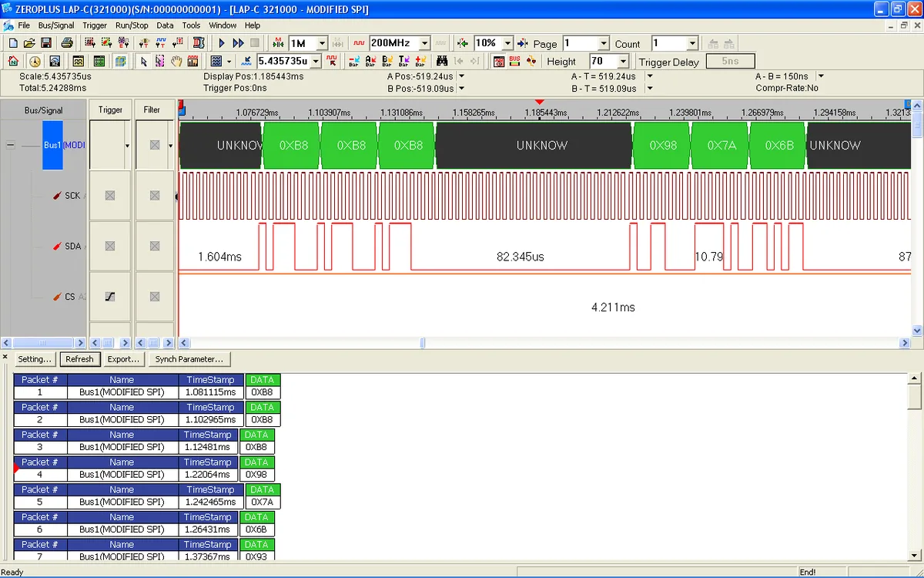The height and width of the screenshot is (578, 924).
Task: Click the waveform horizontal scrollbar thumb
Action: point(423,343)
